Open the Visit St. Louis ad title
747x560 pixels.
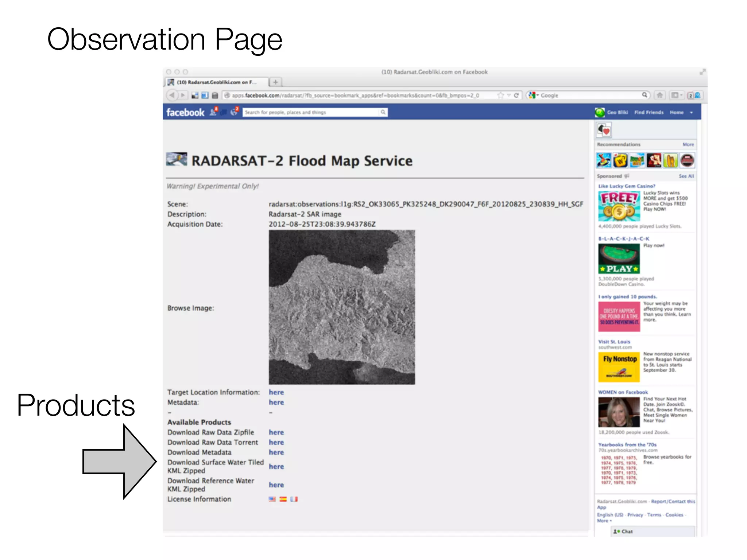[614, 342]
